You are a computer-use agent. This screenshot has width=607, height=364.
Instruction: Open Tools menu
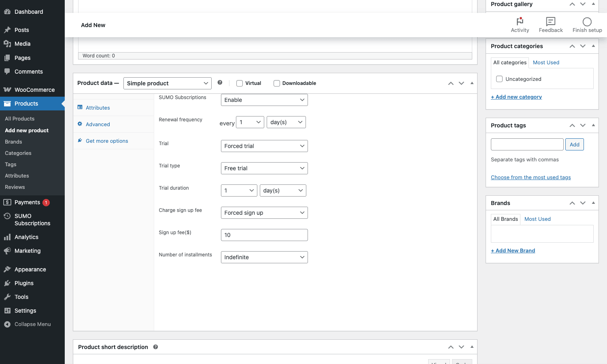coord(32,297)
